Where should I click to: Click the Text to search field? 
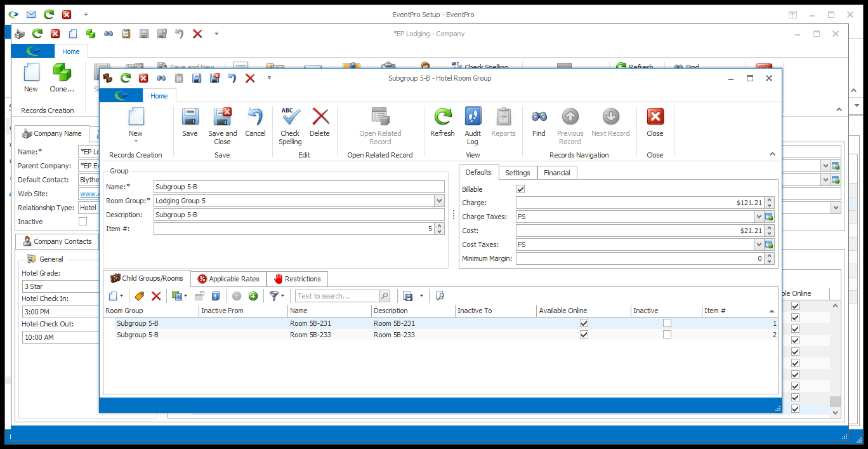coord(338,296)
